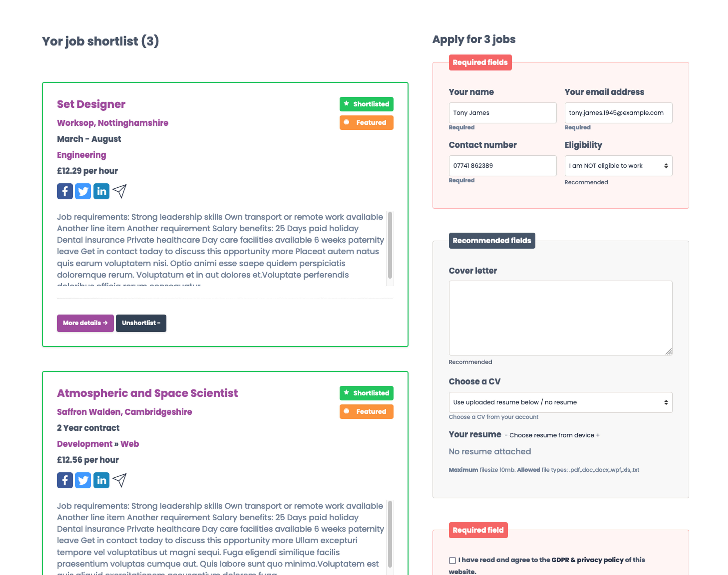Image resolution: width=728 pixels, height=575 pixels.
Task: Share Atmospheric Scientist job on LinkedIn
Action: pos(101,480)
